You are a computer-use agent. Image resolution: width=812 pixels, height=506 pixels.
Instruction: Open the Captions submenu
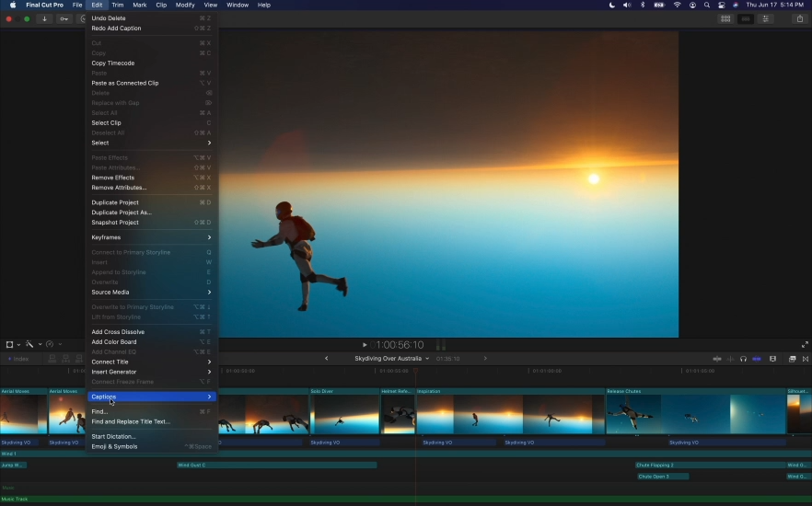[x=151, y=397]
